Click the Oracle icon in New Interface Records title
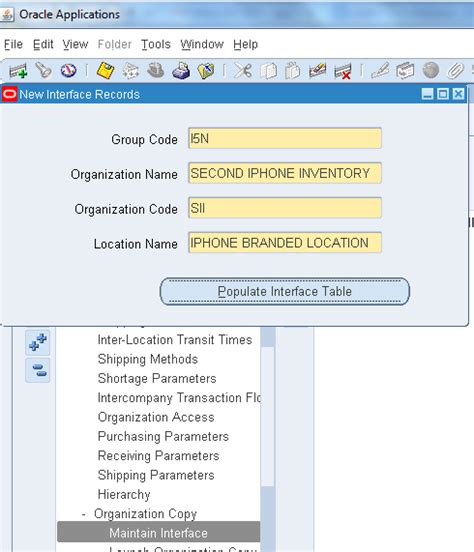Screen dimensions: 474x552 tap(10, 94)
